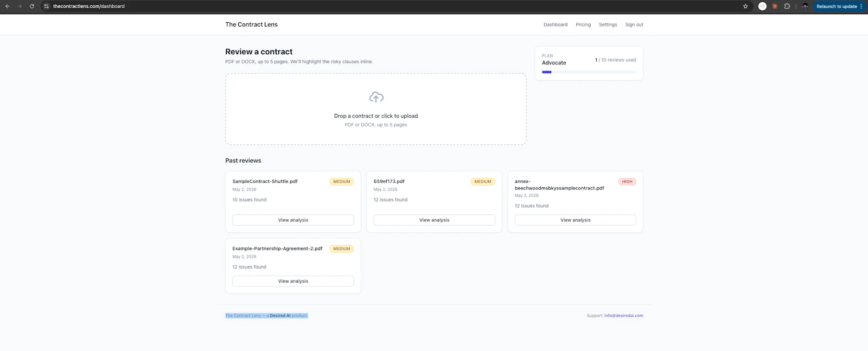Click the cloud upload icon

(376, 98)
